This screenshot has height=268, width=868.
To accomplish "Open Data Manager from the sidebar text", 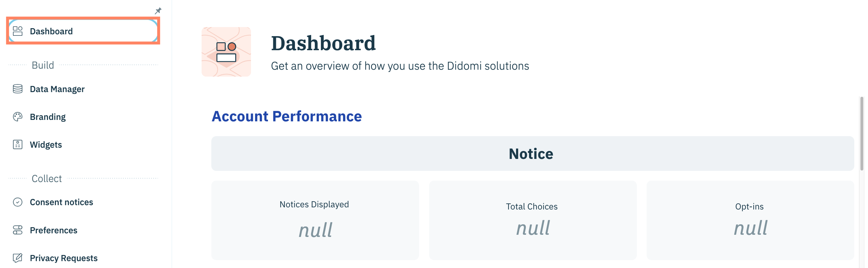I will click(57, 89).
